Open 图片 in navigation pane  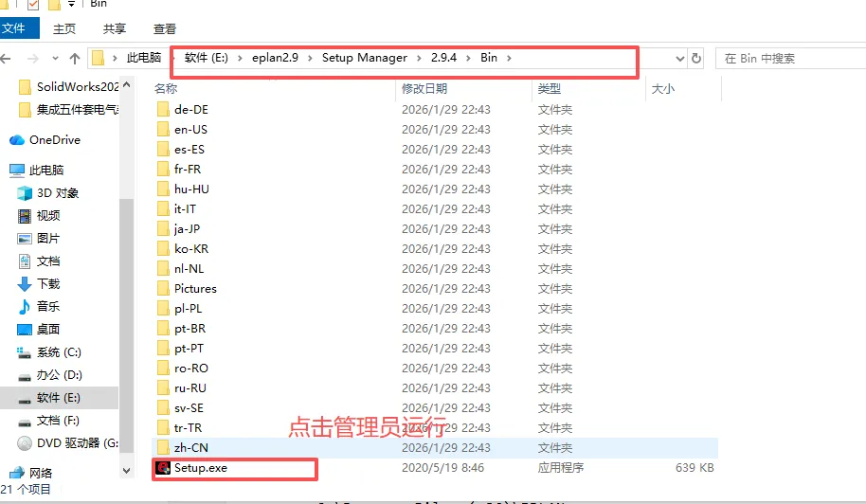point(39,238)
